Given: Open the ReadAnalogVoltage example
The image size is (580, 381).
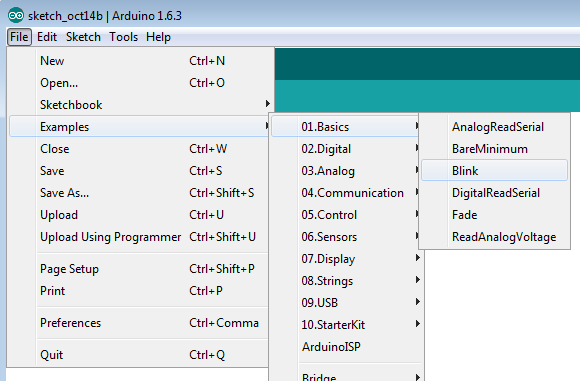Looking at the screenshot, I should click(x=494, y=237).
